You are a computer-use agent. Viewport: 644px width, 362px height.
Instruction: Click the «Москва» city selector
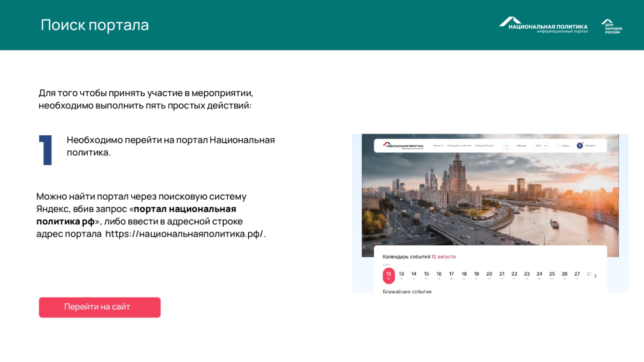(521, 145)
